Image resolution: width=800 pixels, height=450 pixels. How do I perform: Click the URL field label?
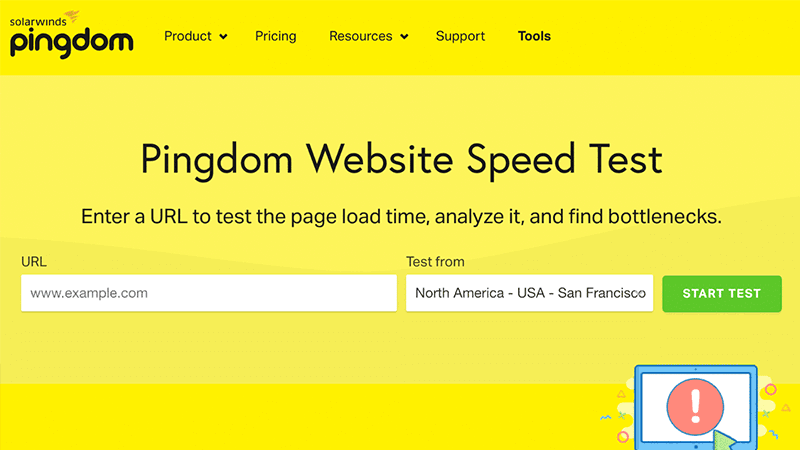[34, 262]
